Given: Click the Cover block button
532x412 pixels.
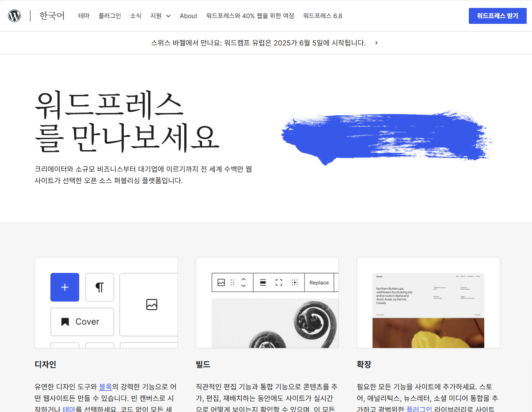Looking at the screenshot, I should [x=82, y=321].
